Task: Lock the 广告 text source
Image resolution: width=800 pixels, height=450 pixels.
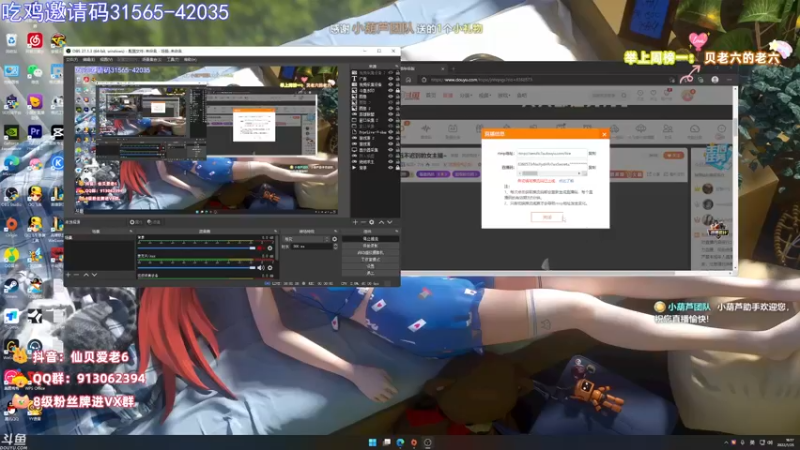Action: tap(397, 79)
